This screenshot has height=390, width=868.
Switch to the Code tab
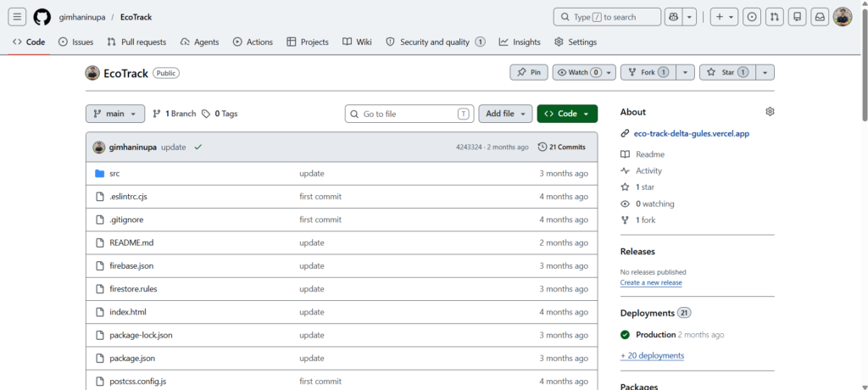[29, 42]
